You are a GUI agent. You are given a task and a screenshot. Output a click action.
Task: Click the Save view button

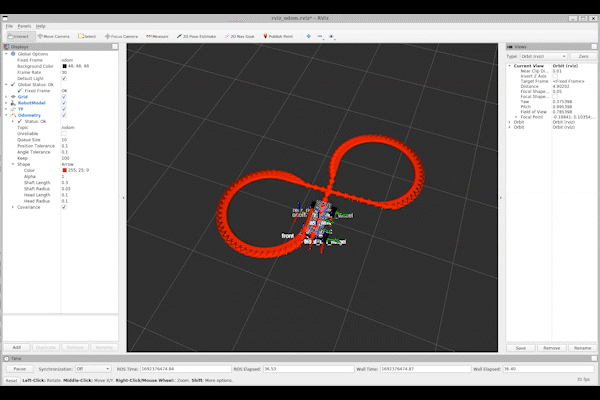[520, 348]
